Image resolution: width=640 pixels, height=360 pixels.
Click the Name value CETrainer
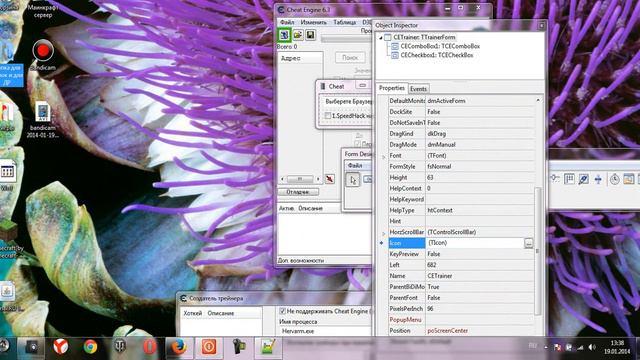coord(440,276)
